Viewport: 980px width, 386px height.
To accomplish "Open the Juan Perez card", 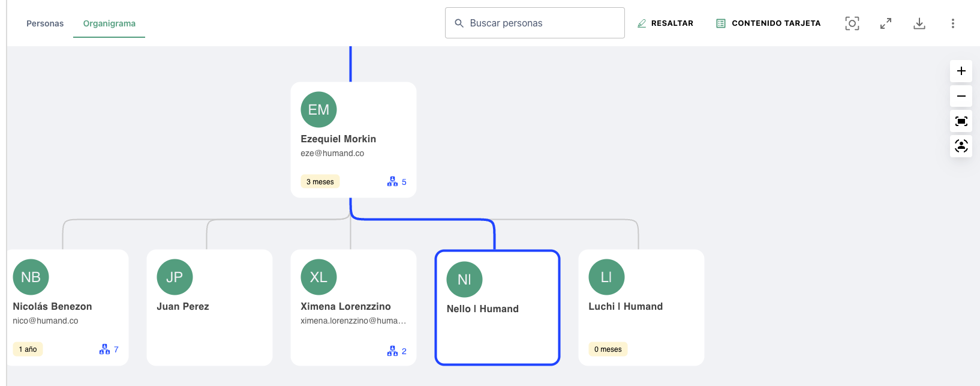I will point(209,307).
